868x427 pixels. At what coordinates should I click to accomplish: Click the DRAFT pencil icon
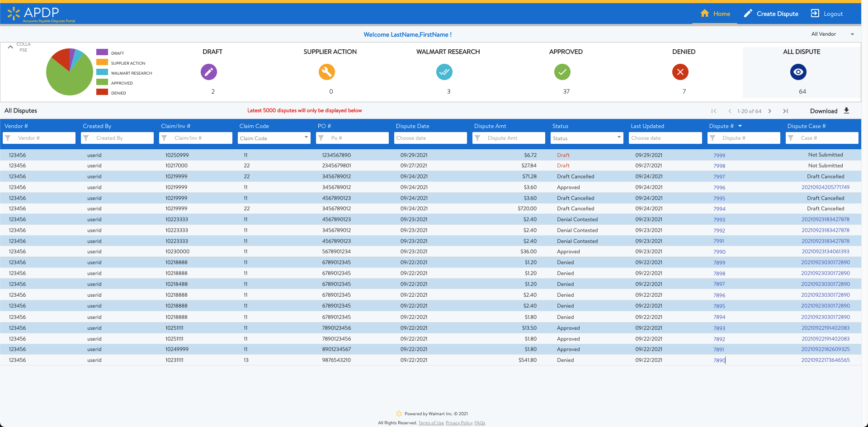[x=208, y=72]
